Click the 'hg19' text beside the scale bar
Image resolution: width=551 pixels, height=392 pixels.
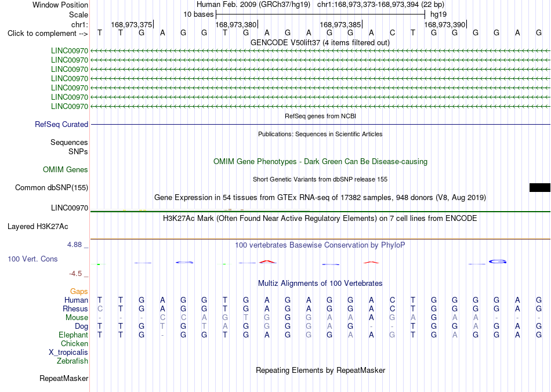pos(438,14)
